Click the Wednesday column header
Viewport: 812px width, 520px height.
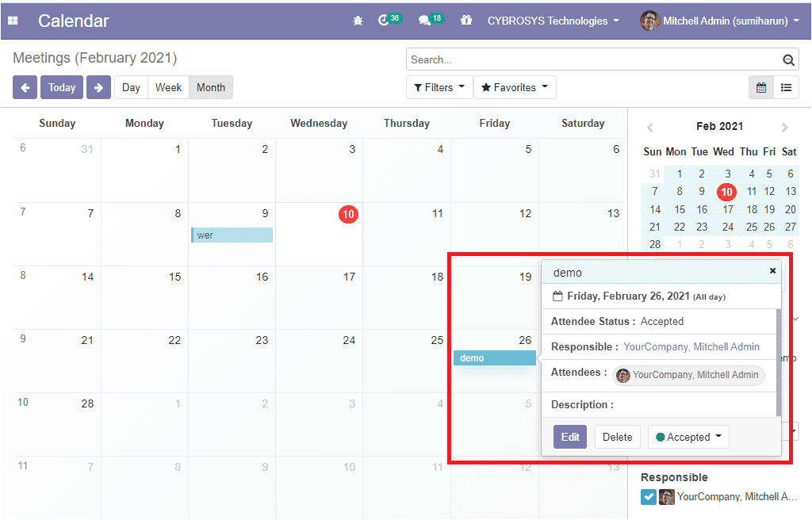pyautogui.click(x=319, y=124)
